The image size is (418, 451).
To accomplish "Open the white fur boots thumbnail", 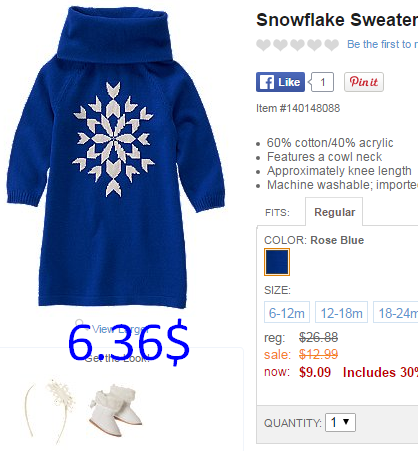I will (116, 411).
